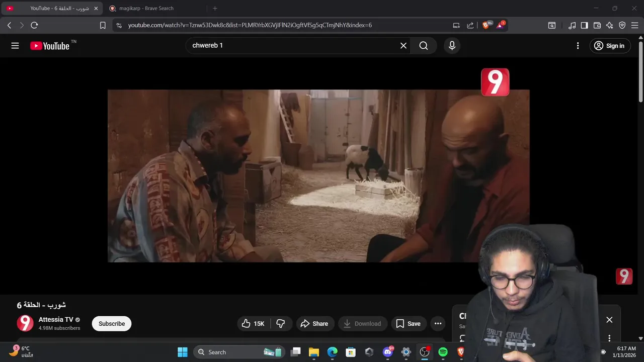644x362 pixels.
Task: Click the share page icon in address bar
Action: pyautogui.click(x=470, y=25)
